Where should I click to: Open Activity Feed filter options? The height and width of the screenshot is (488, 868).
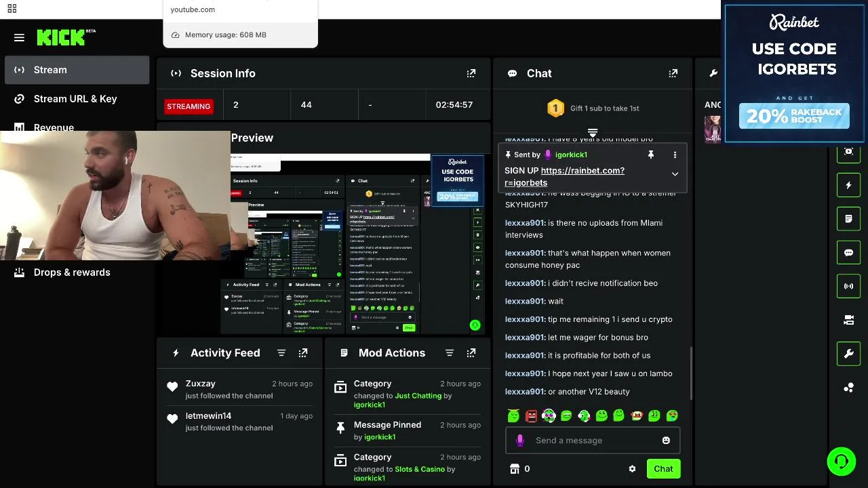click(281, 352)
